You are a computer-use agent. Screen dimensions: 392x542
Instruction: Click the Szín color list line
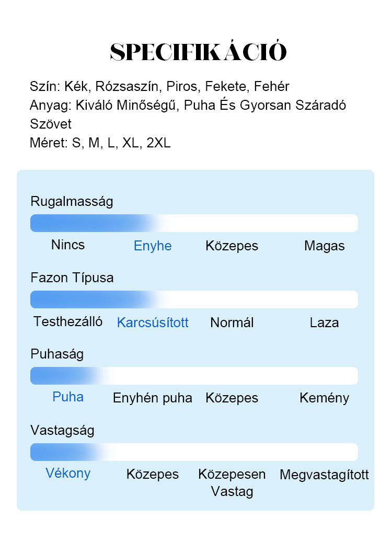[x=159, y=86]
